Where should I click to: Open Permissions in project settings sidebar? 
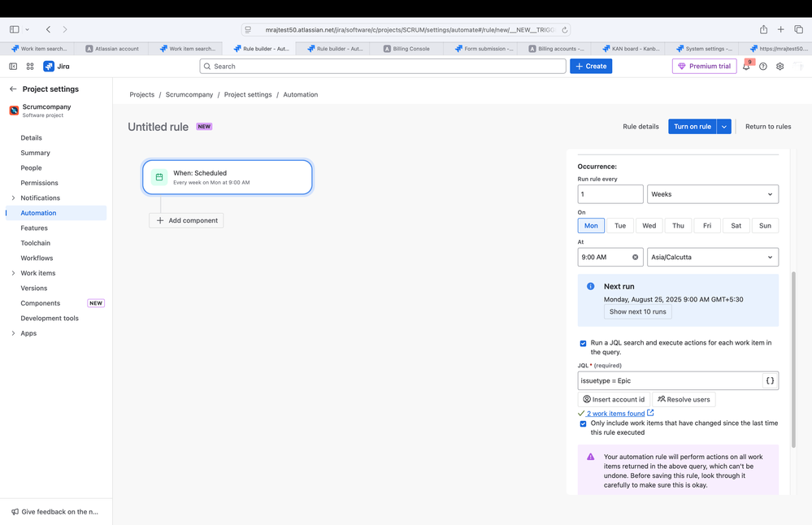click(39, 183)
